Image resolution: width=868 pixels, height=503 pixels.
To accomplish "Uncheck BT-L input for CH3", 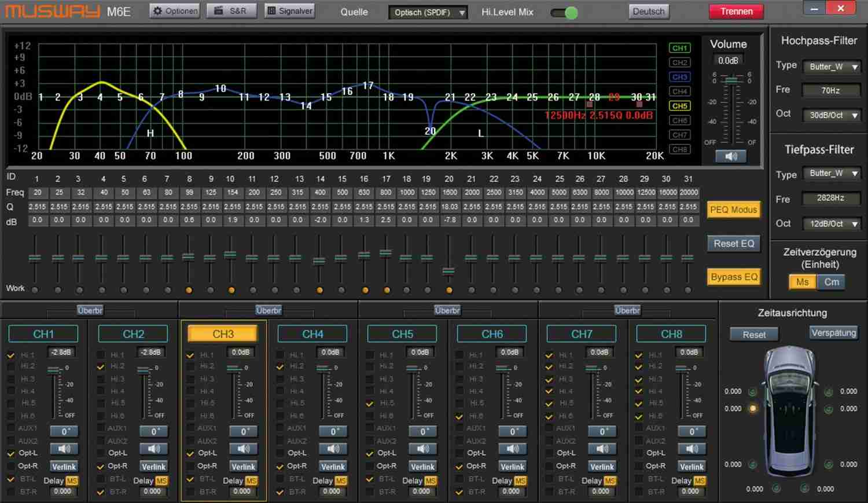I will pyautogui.click(x=190, y=479).
